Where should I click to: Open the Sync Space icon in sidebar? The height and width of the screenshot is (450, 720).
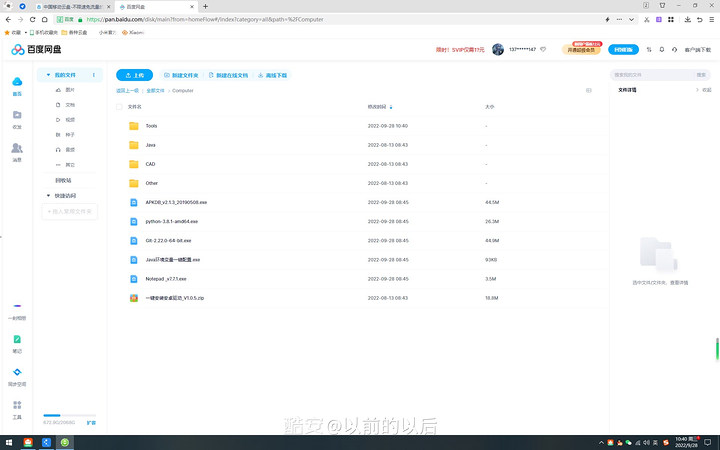click(17, 372)
